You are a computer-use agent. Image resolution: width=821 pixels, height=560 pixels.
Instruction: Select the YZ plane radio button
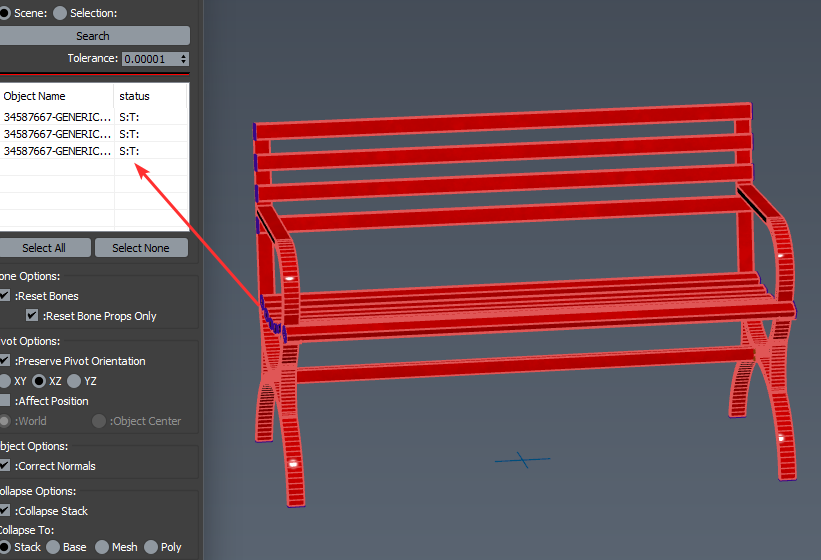(x=74, y=381)
